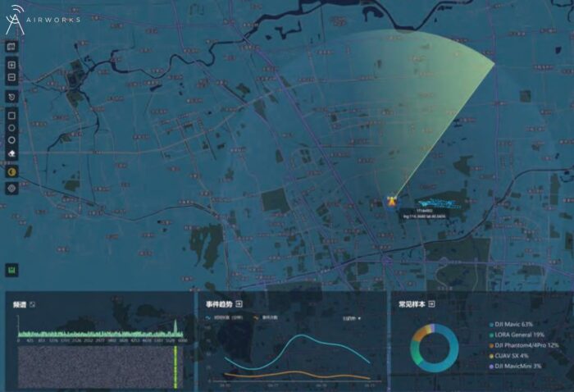The image size is (574, 392).
Task: Click the target locate icon
Action: click(x=11, y=188)
